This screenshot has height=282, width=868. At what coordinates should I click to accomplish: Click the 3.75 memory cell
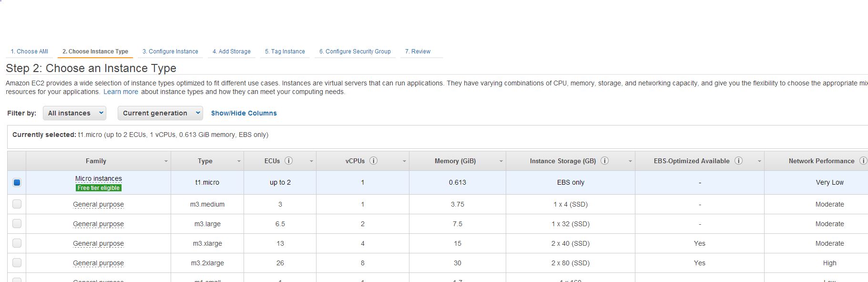pos(458,204)
